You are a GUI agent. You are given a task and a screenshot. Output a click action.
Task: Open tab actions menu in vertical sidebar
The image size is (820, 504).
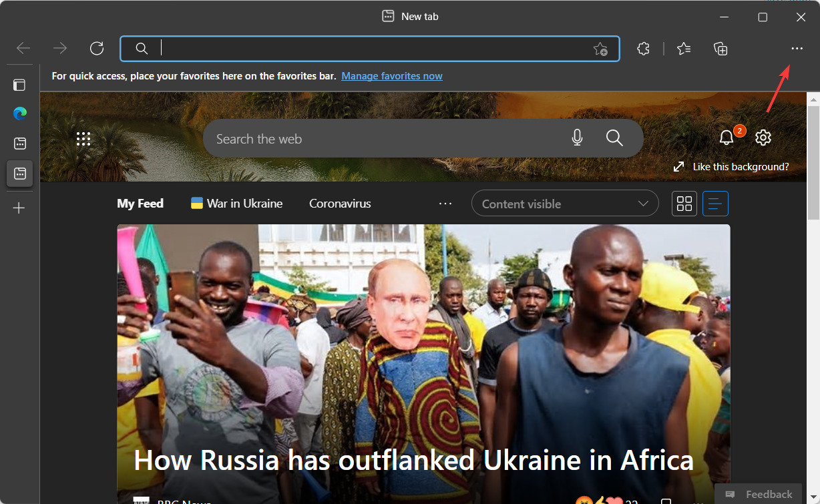click(19, 85)
